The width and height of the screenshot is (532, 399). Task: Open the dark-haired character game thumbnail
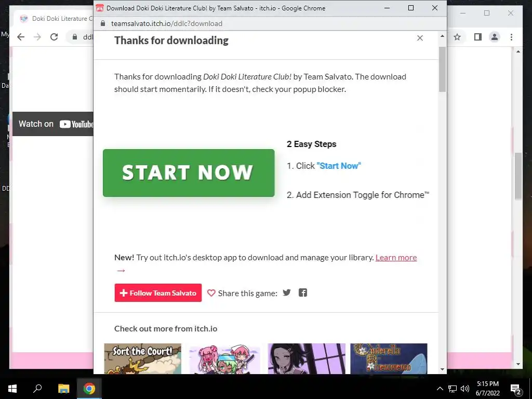307,358
